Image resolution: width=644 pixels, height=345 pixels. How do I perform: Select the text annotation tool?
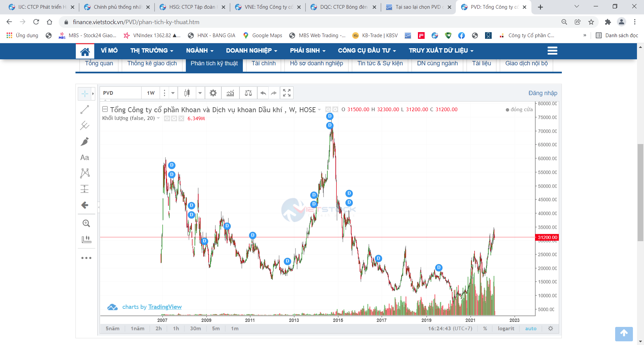(85, 157)
